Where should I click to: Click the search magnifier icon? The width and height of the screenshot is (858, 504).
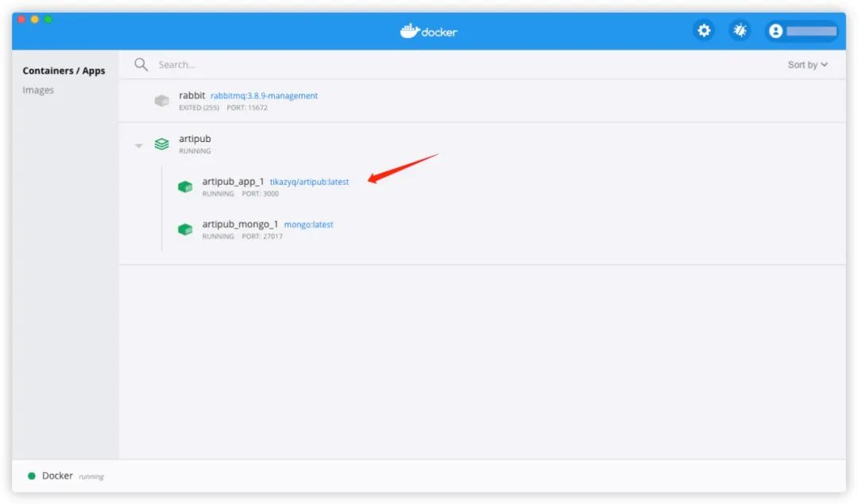pos(141,64)
